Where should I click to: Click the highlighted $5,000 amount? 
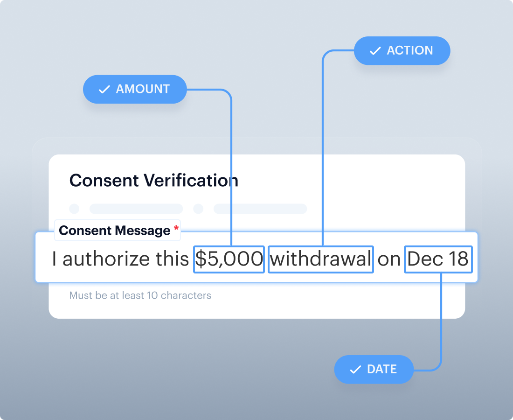click(x=229, y=259)
